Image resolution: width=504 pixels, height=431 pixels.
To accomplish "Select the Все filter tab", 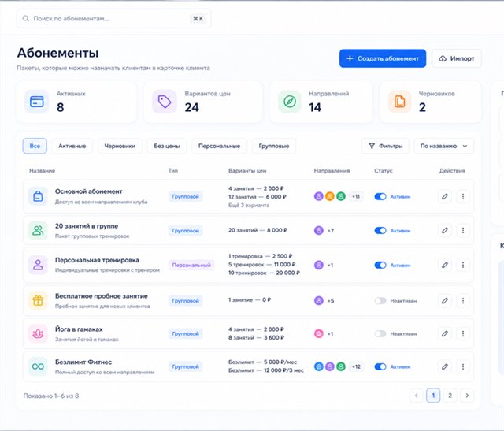I will [35, 146].
